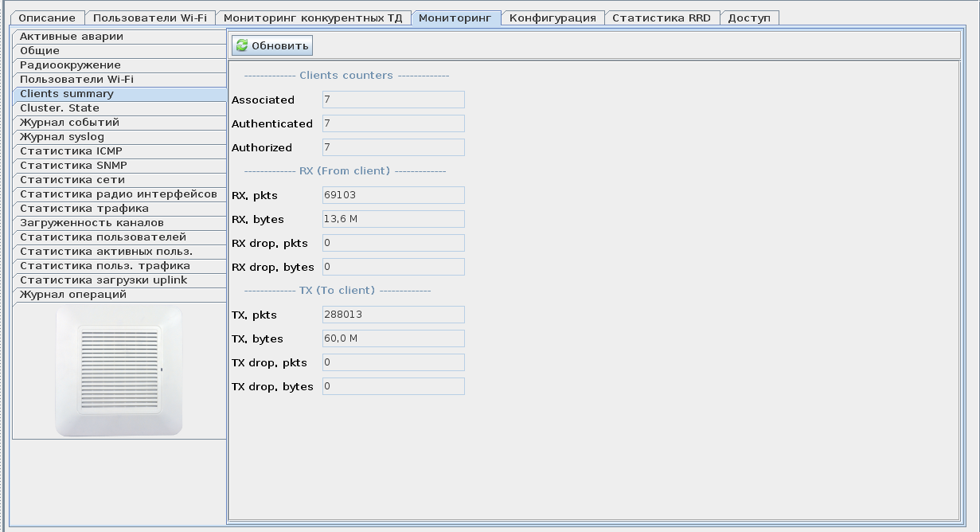Show Статистика трафика

point(119,209)
